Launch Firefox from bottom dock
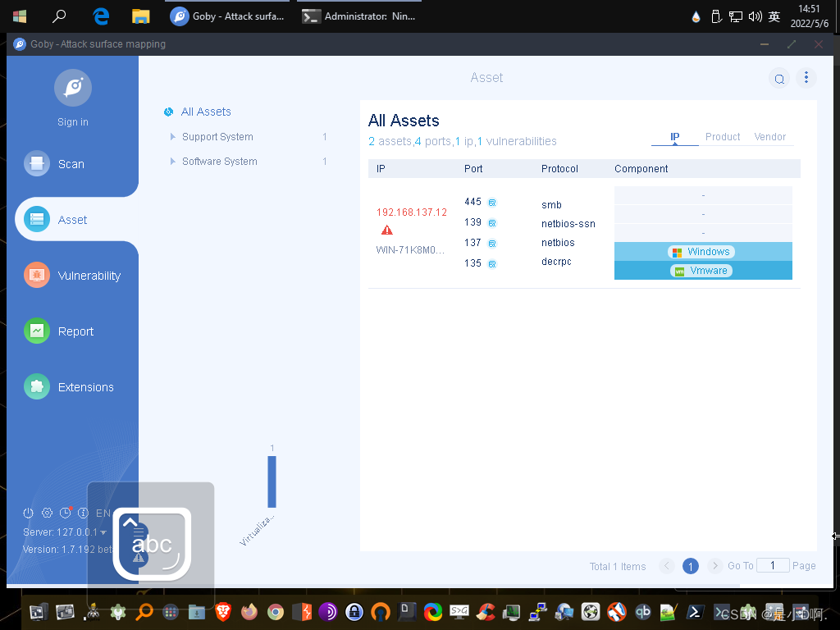Image resolution: width=840 pixels, height=630 pixels. [249, 611]
